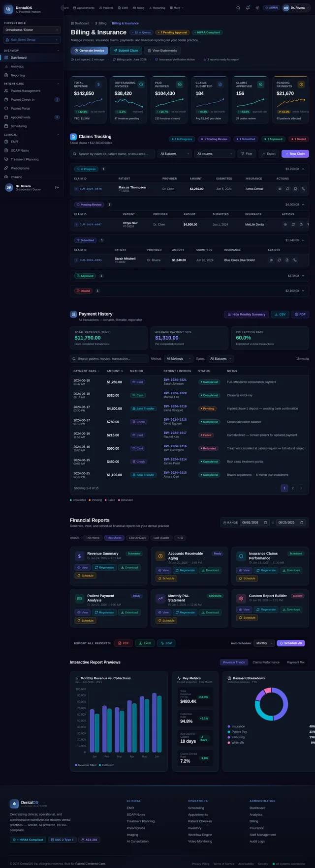Select the This Week quick range chip
The height and width of the screenshot is (868, 315).
pyautogui.click(x=93, y=538)
